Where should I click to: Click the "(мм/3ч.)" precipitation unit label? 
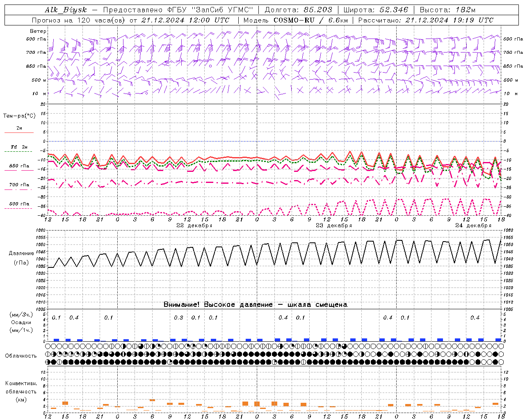[x=21, y=315]
